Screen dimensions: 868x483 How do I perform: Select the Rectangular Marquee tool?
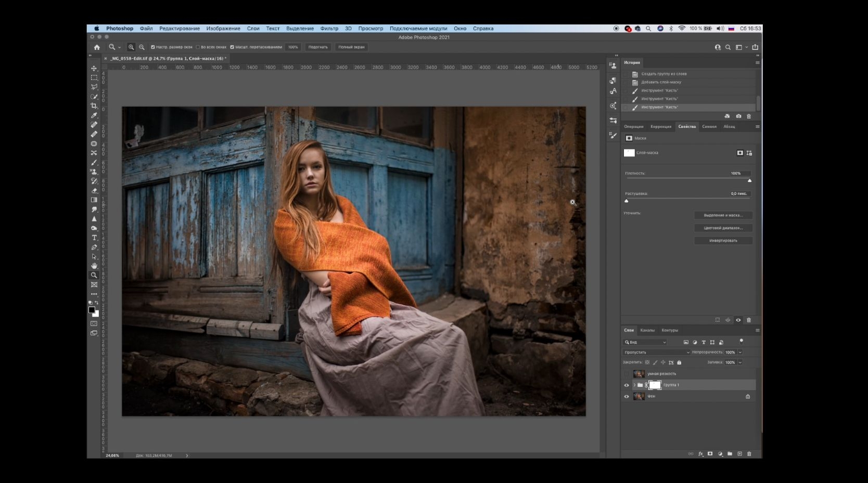click(x=94, y=77)
